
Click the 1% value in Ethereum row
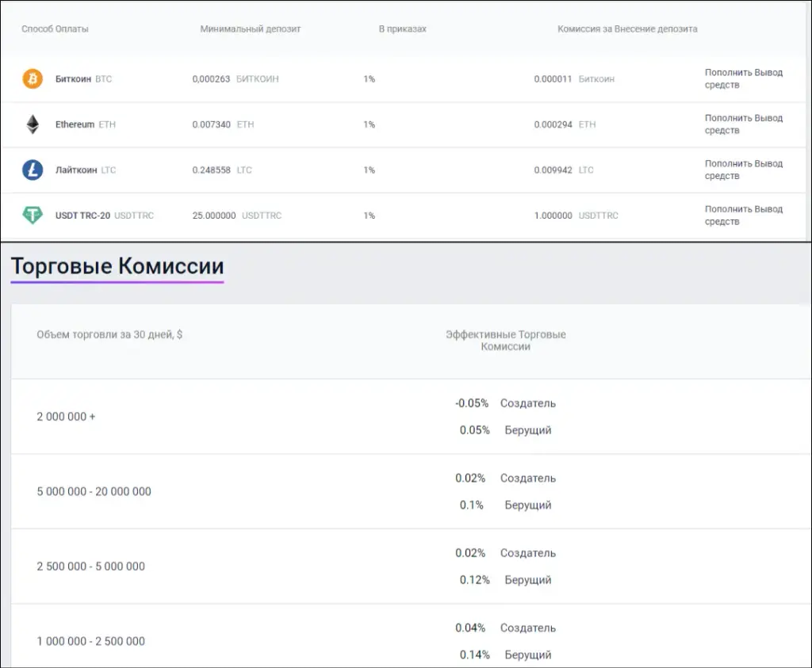(x=370, y=124)
